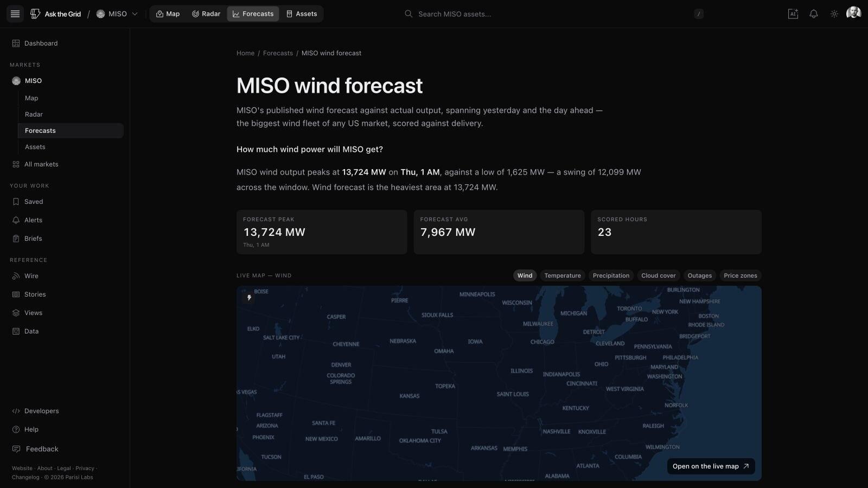The image size is (868, 488).
Task: Select the Temperature map layer
Action: 563,275
